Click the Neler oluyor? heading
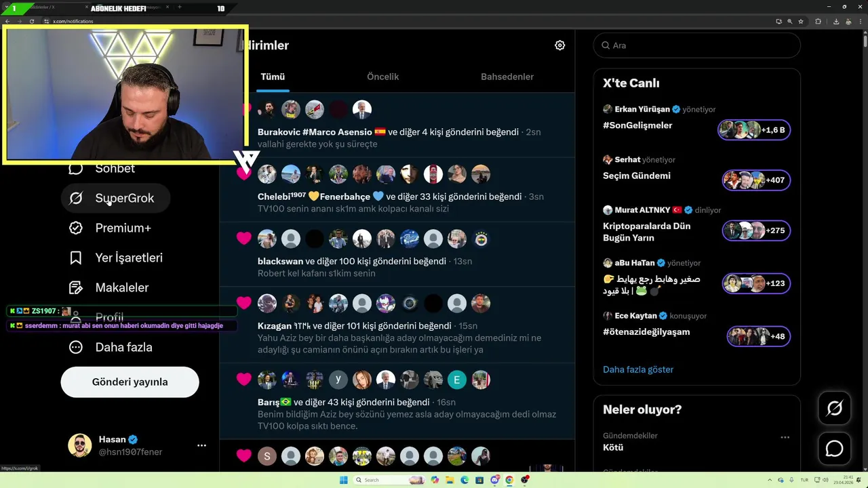 [x=642, y=409]
